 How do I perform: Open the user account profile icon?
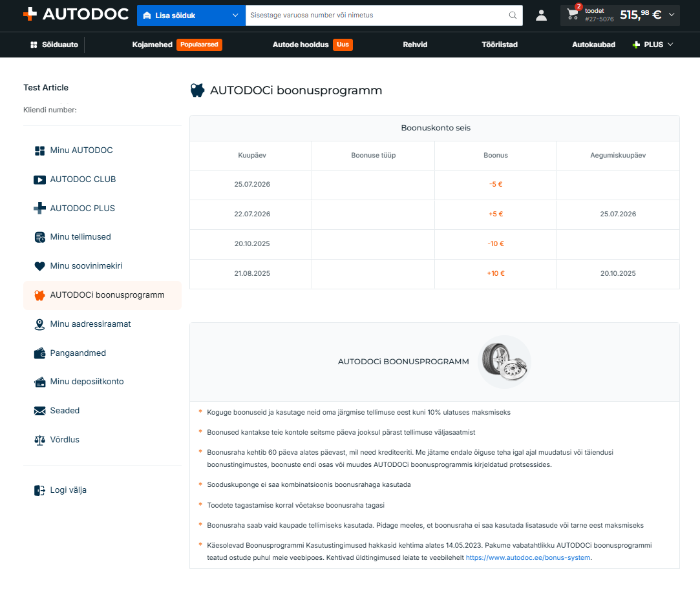point(541,15)
